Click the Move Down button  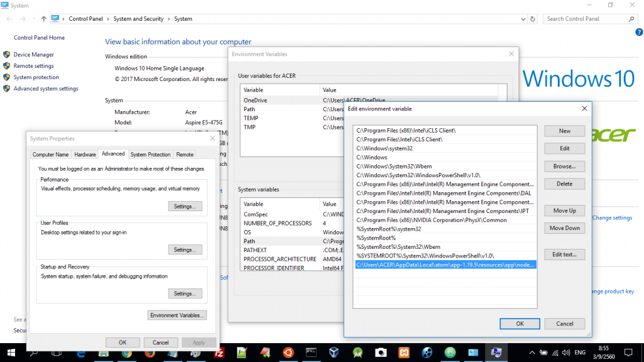[x=565, y=228]
